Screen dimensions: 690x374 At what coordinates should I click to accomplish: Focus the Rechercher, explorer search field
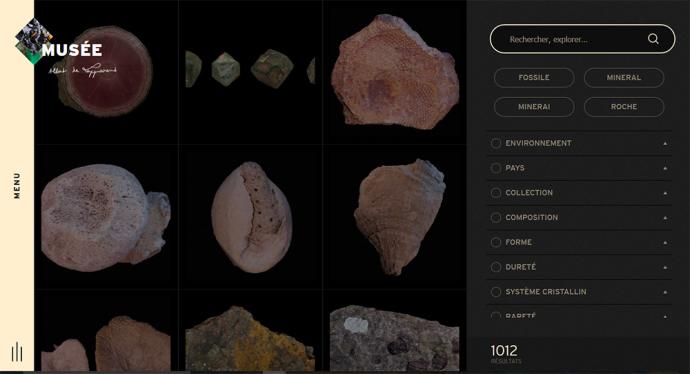(582, 39)
